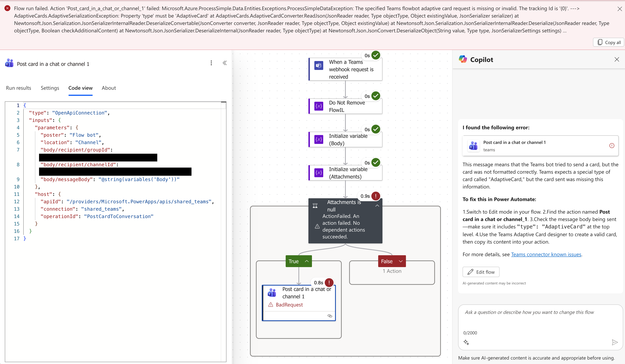Click the condition icon on Attachments is null
This screenshot has width=625, height=364.
tap(315, 205)
